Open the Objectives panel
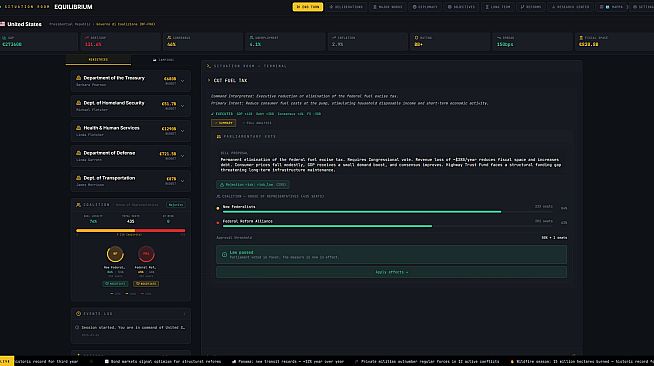This screenshot has width=654, height=366. click(461, 7)
